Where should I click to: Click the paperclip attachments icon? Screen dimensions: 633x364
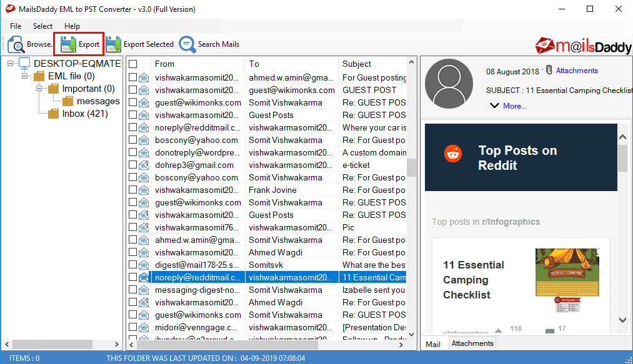coord(549,71)
